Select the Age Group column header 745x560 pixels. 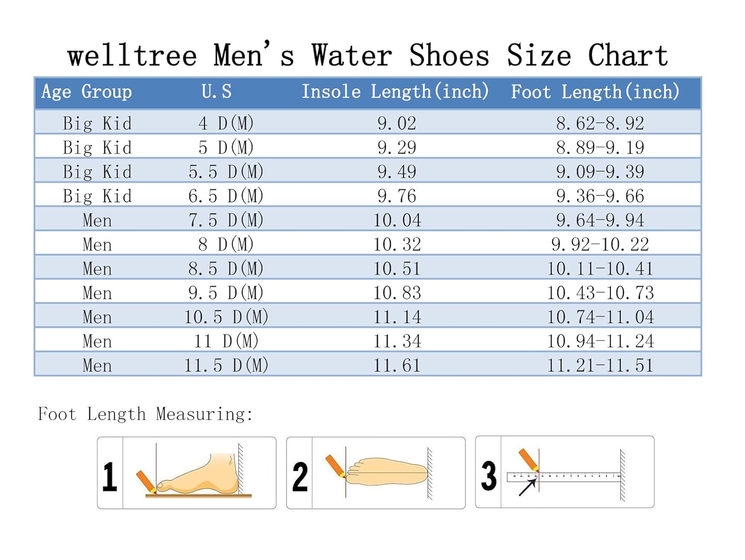coord(87,92)
